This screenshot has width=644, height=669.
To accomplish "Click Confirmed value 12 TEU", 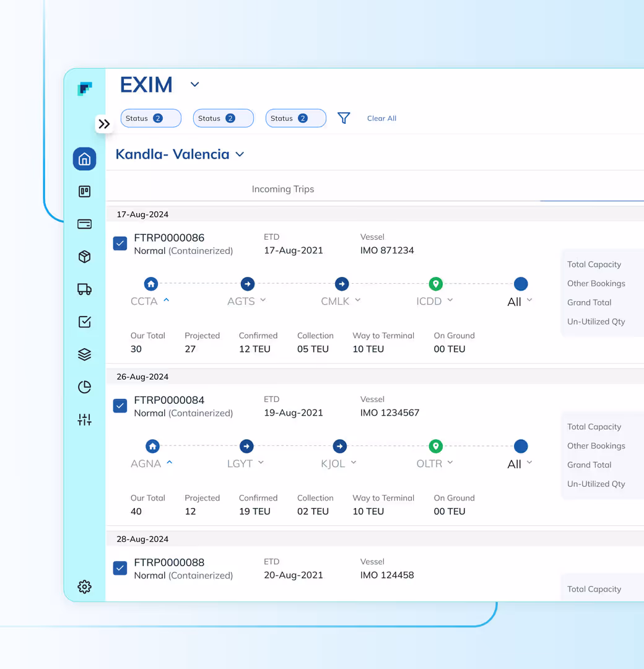I will [x=255, y=349].
